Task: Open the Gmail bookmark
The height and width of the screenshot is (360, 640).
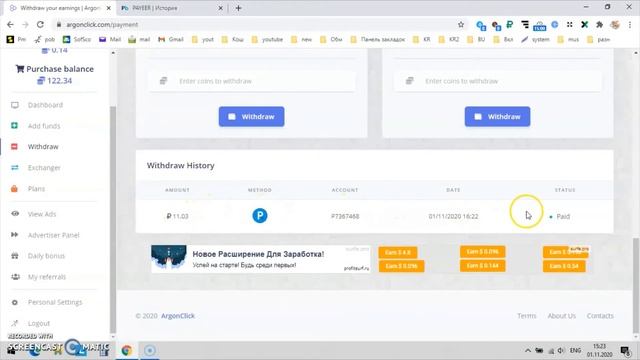Action: (171, 39)
